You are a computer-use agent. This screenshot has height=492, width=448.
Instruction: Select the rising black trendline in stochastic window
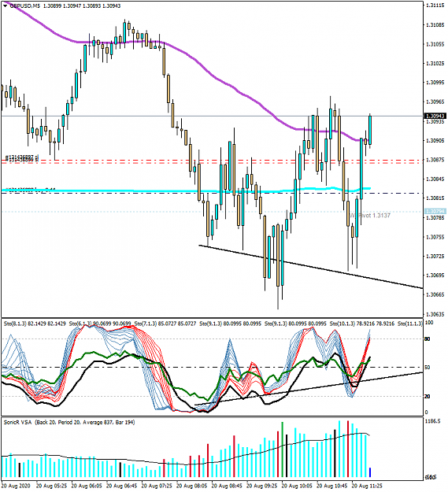pos(309,389)
